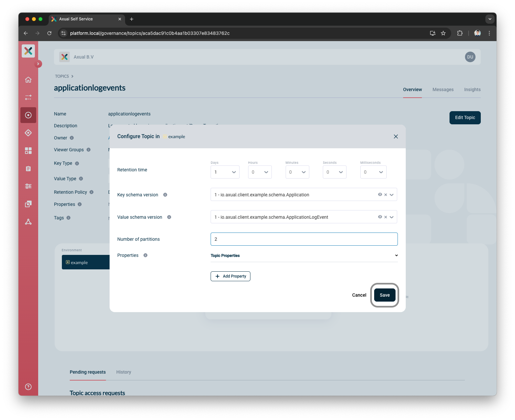Open the four-squares grid sidebar icon
The width and height of the screenshot is (515, 420).
point(28,151)
